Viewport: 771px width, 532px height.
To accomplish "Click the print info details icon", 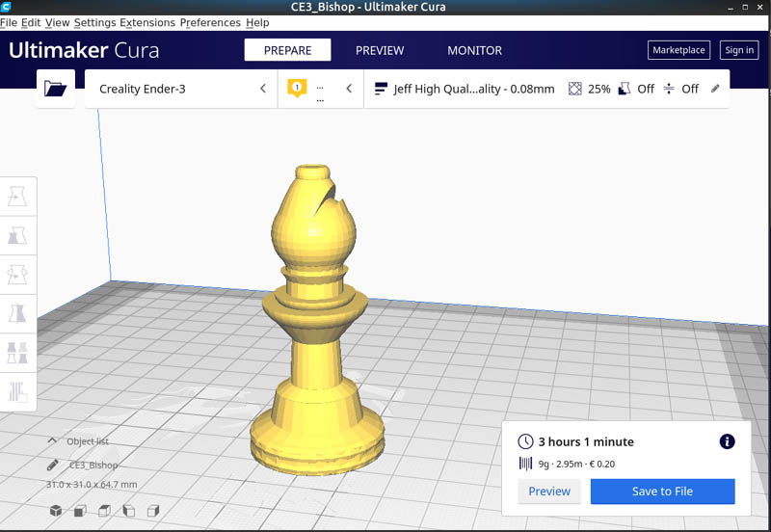I will point(727,441).
